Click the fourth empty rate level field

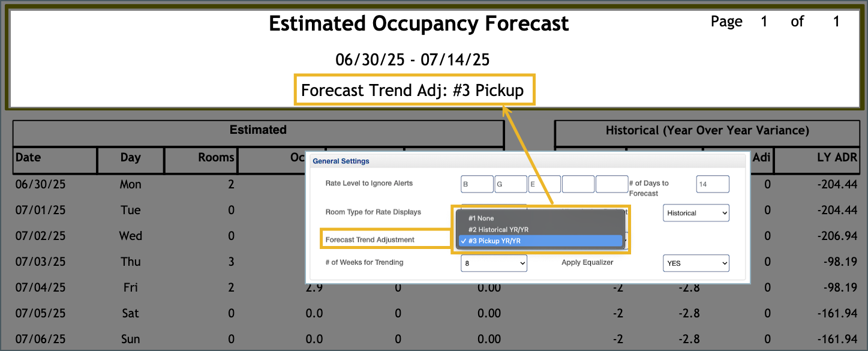578,184
